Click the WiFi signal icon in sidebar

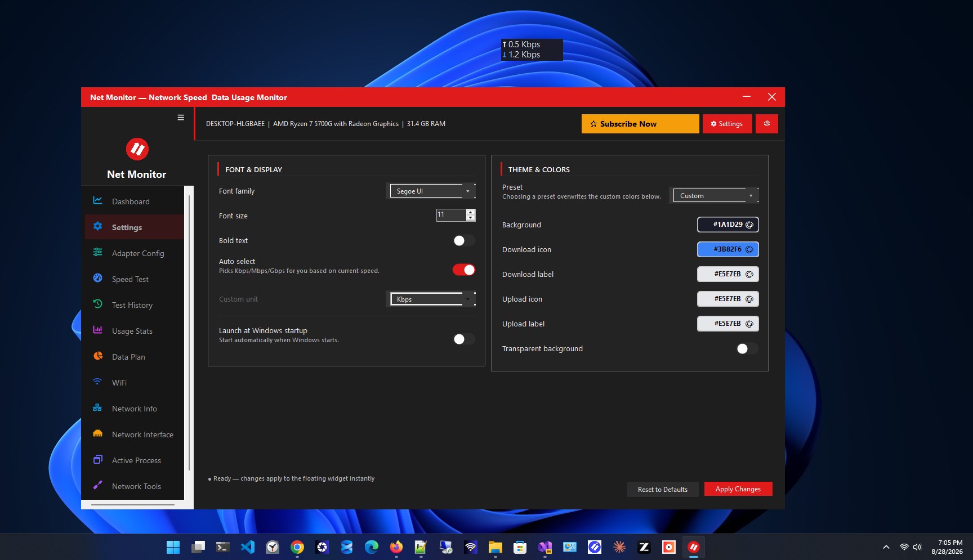click(97, 382)
